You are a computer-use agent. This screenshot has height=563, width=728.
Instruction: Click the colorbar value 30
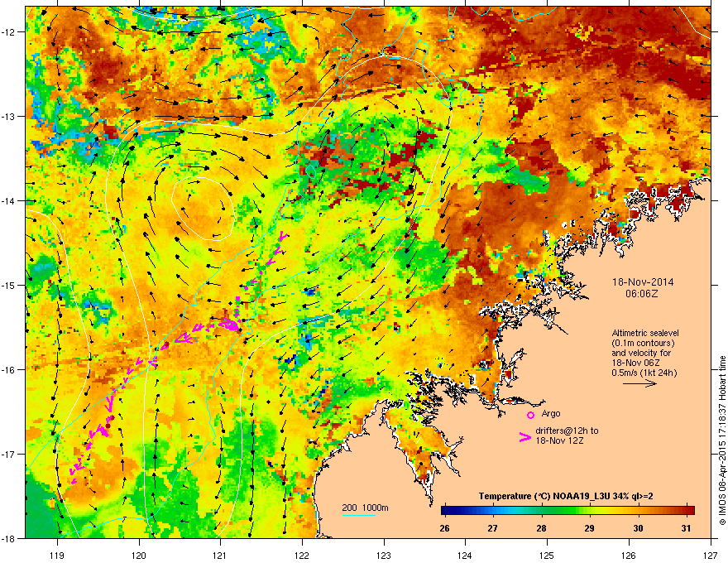(638, 528)
